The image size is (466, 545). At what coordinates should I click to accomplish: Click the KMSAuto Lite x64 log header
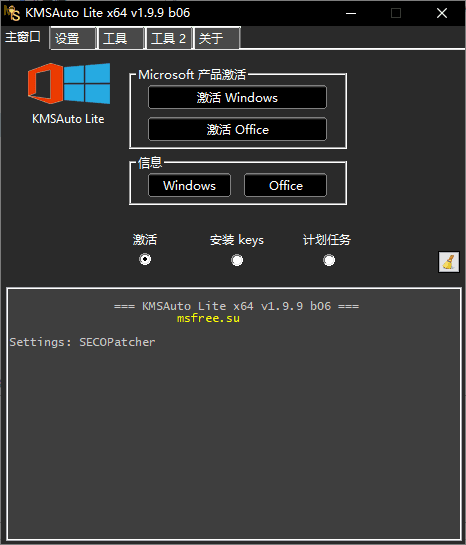[236, 306]
